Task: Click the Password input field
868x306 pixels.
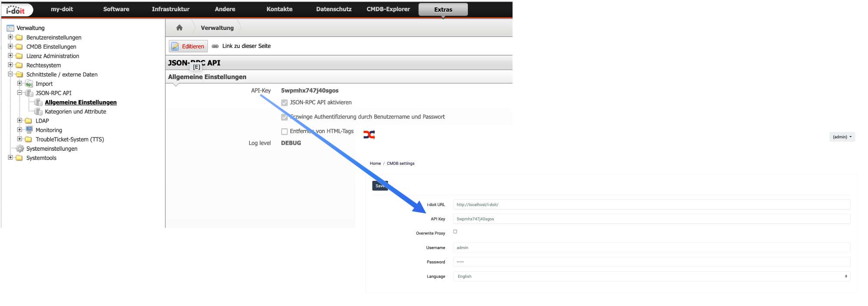Action: click(x=651, y=262)
